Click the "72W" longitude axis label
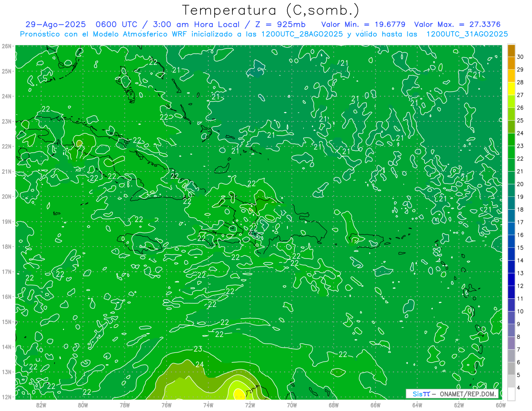 250,404
